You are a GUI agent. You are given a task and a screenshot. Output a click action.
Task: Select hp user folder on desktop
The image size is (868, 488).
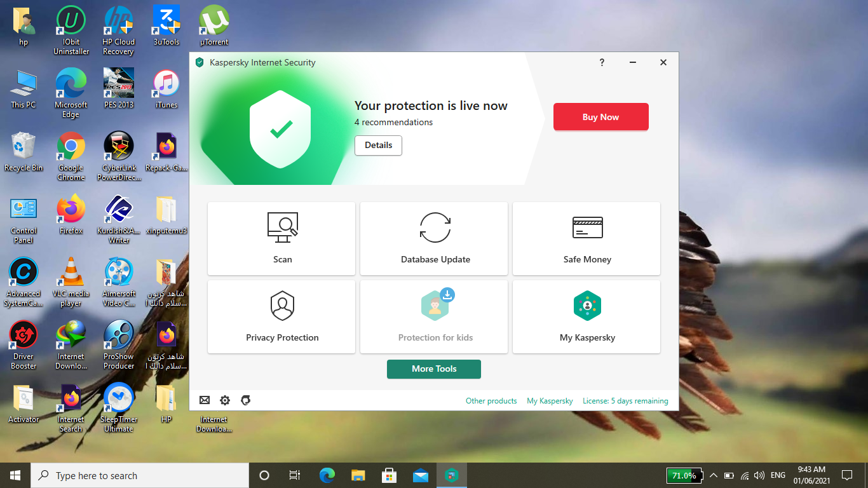tap(24, 26)
